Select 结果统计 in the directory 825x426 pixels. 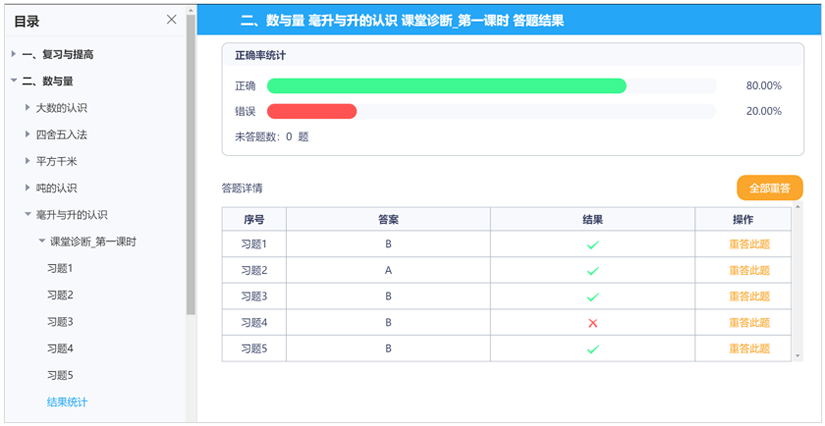[x=67, y=402]
